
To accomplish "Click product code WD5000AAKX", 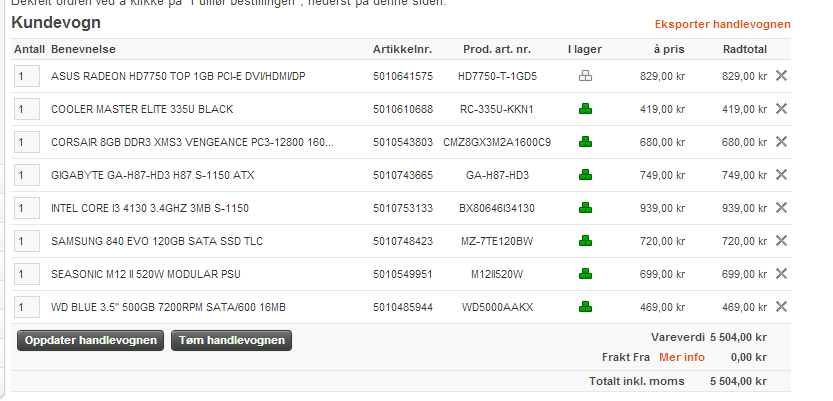I will coord(497,307).
